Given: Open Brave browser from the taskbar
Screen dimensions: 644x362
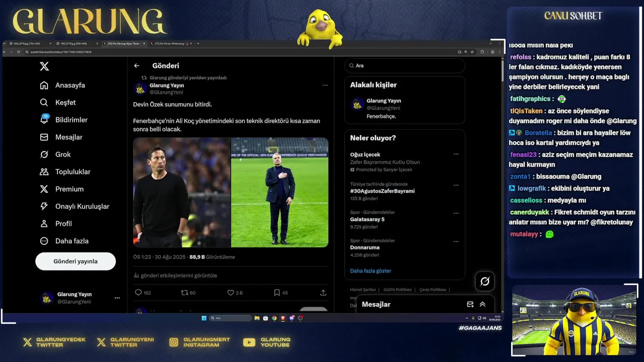Looking at the screenshot, I should [x=283, y=318].
